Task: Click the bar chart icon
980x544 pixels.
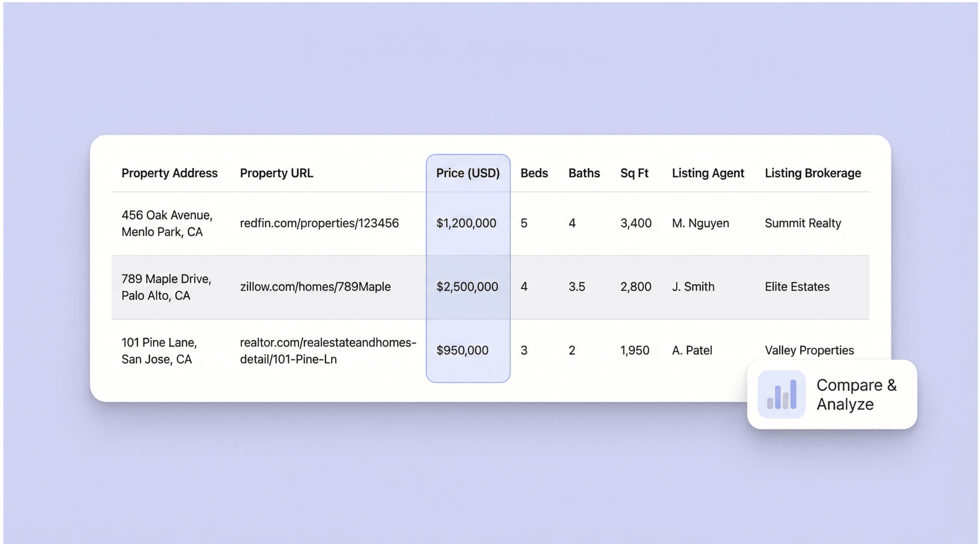Action: pyautogui.click(x=781, y=395)
